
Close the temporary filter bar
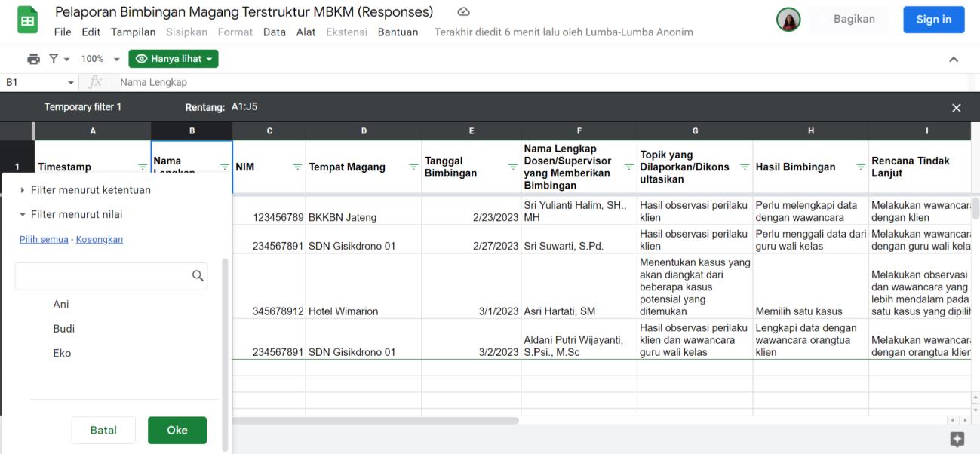point(957,108)
